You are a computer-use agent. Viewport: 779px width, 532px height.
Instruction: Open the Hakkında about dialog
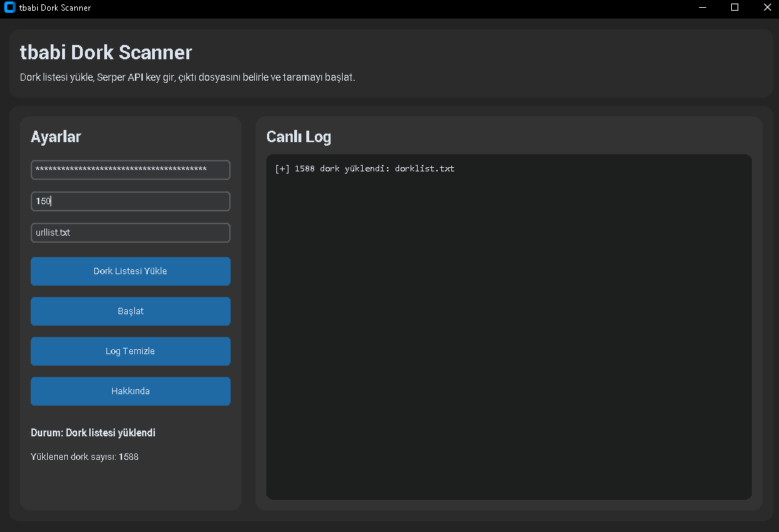[x=130, y=391]
